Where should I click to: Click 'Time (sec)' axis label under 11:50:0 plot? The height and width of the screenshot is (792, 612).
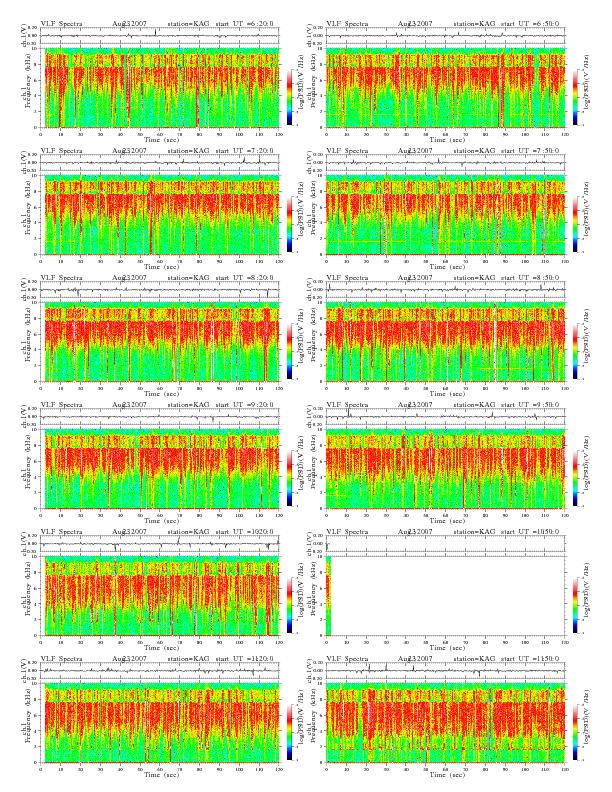coord(447,774)
